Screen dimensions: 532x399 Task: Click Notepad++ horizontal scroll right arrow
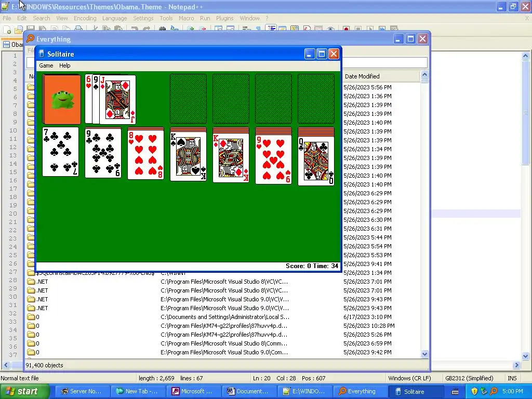[x=517, y=365]
